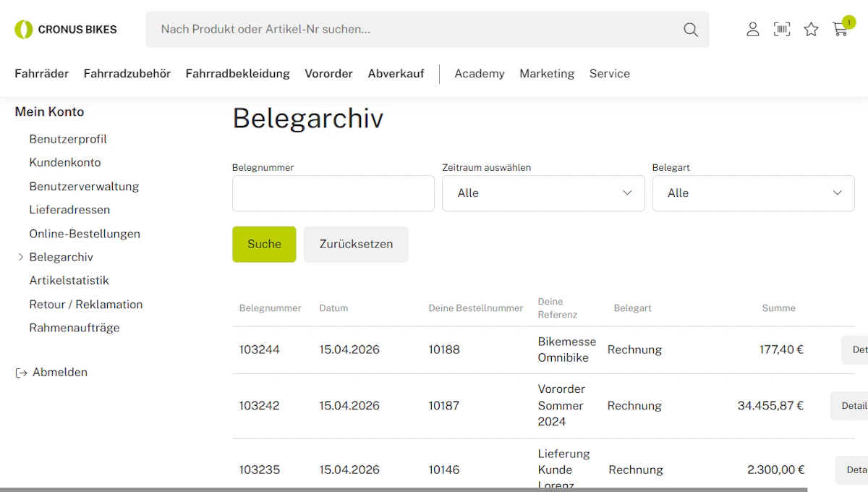The image size is (868, 492).
Task: Click the Datum column header
Action: [334, 308]
